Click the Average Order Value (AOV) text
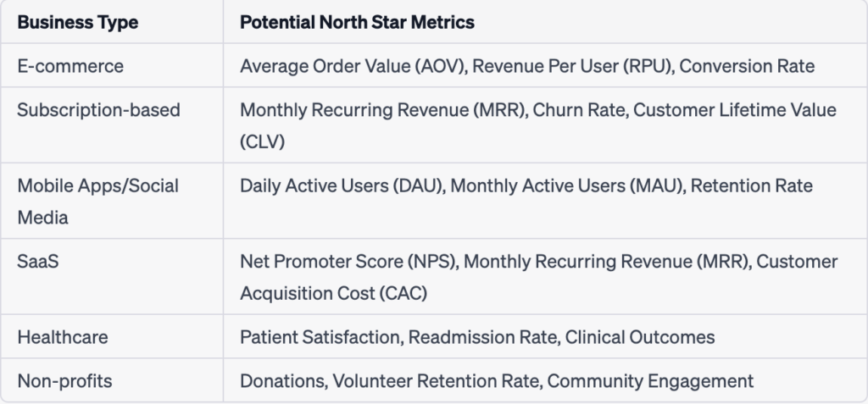Screen dimensions: 868x404 [x=352, y=66]
